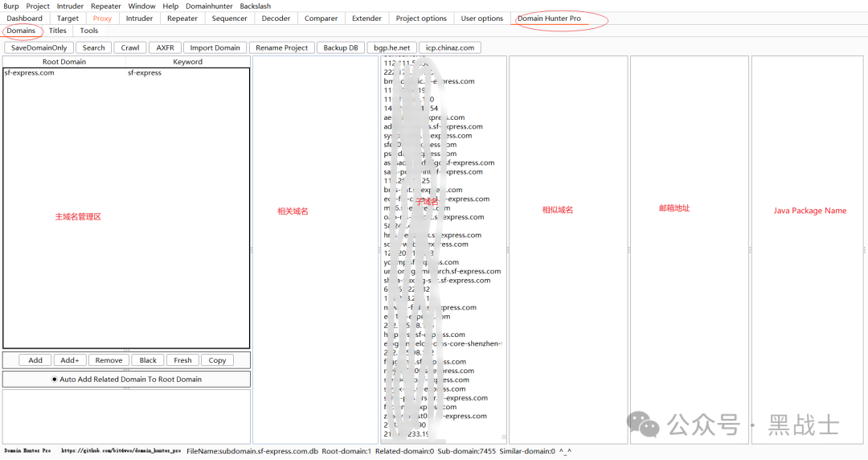Click the Copy button

(217, 360)
